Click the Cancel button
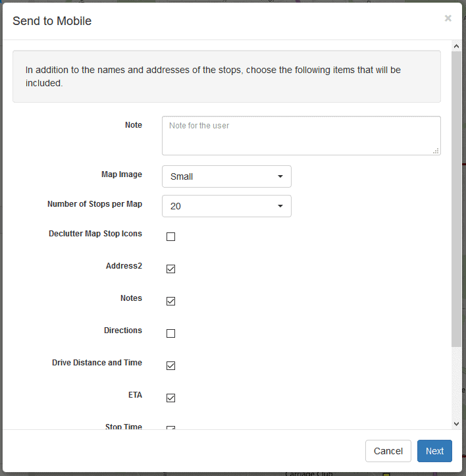 tap(388, 451)
